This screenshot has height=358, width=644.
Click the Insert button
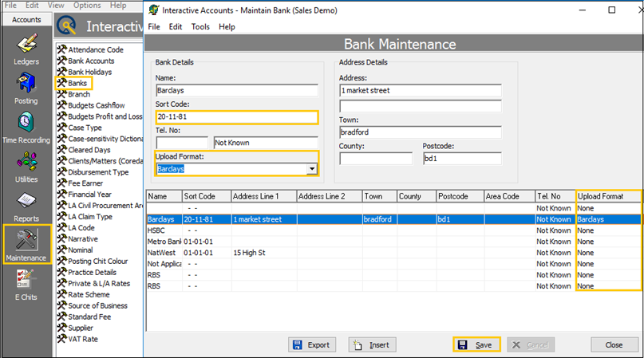point(372,345)
